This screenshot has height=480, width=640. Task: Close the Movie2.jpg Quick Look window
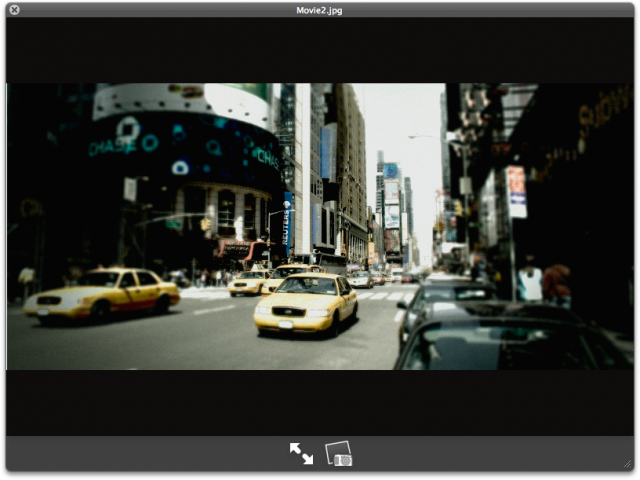point(14,10)
